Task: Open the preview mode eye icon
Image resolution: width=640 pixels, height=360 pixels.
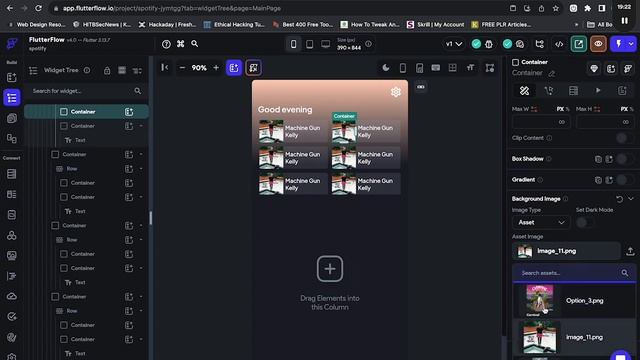Action: [x=598, y=44]
